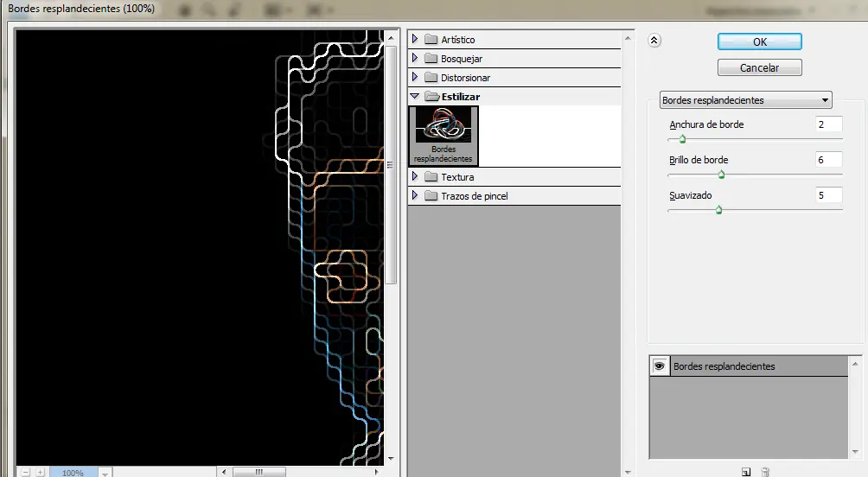Select the Bordes resplandecientes filter thumbnail
Screen dimensions: 868x477
click(444, 135)
